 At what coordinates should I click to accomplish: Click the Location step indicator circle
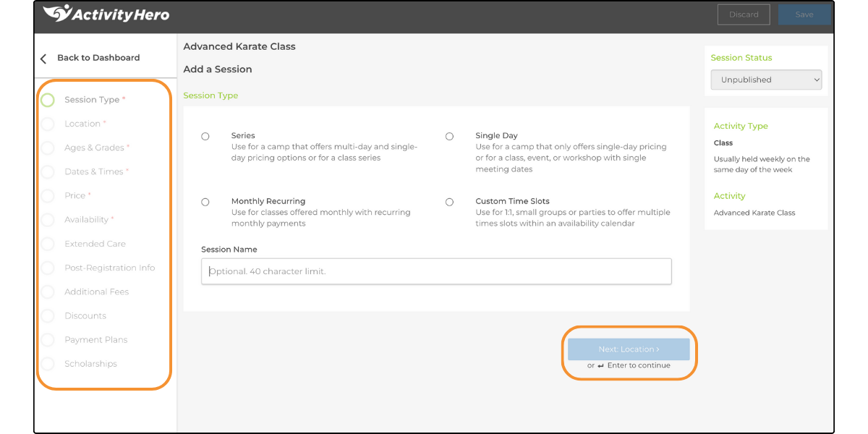click(47, 124)
